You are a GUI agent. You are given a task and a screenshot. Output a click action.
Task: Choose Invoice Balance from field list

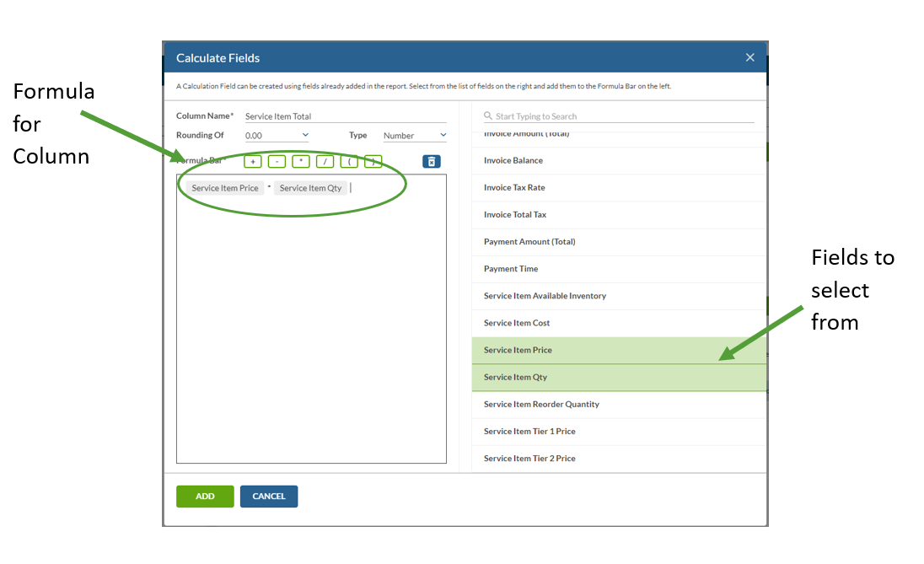click(619, 160)
